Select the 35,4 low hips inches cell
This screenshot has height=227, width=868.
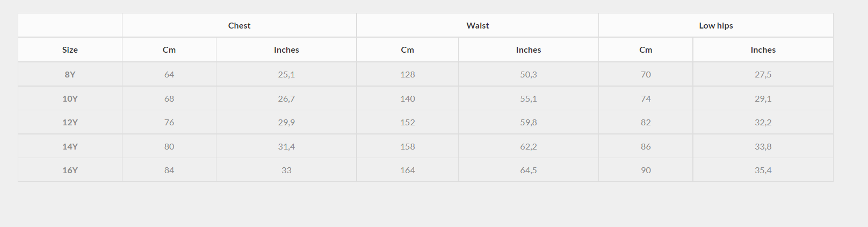[763, 170]
